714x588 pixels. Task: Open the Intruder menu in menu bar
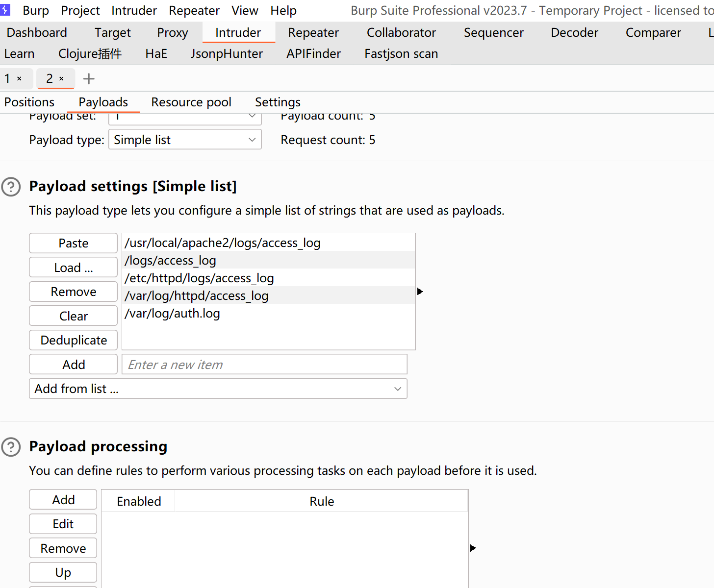click(134, 10)
